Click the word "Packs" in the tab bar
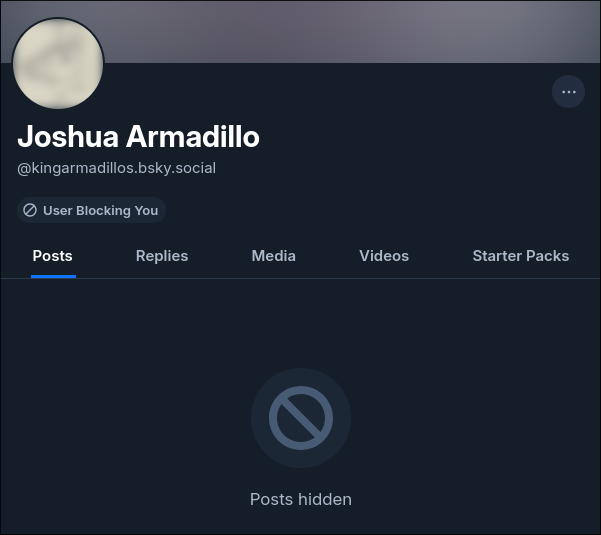Viewport: 601px width, 535px height. pos(547,256)
